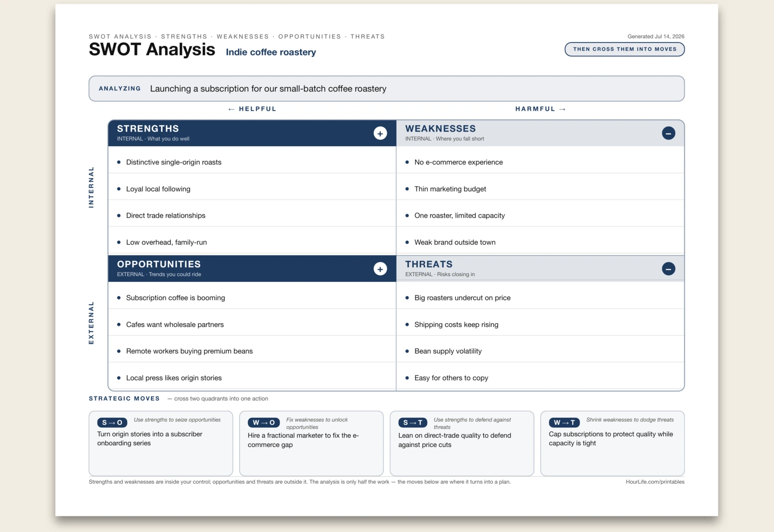This screenshot has width=774, height=532.
Task: Click the 'Turn origin stories' move text
Action: 149,439
